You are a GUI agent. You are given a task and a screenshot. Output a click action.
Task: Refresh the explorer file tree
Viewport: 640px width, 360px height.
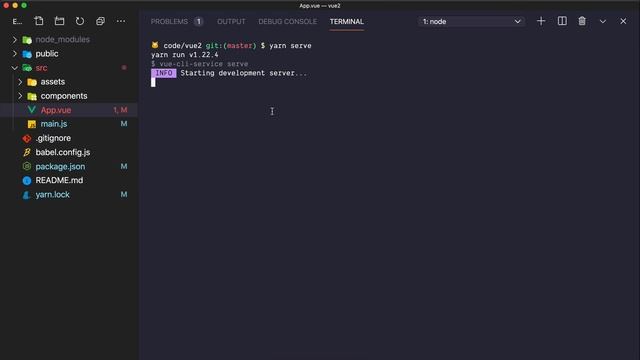coord(80,21)
